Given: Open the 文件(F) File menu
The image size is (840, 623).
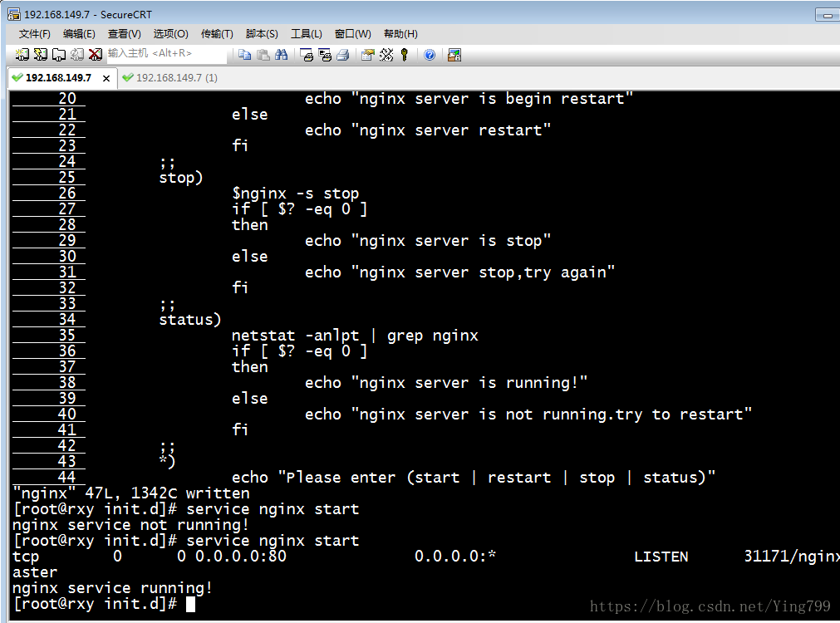Looking at the screenshot, I should point(34,34).
